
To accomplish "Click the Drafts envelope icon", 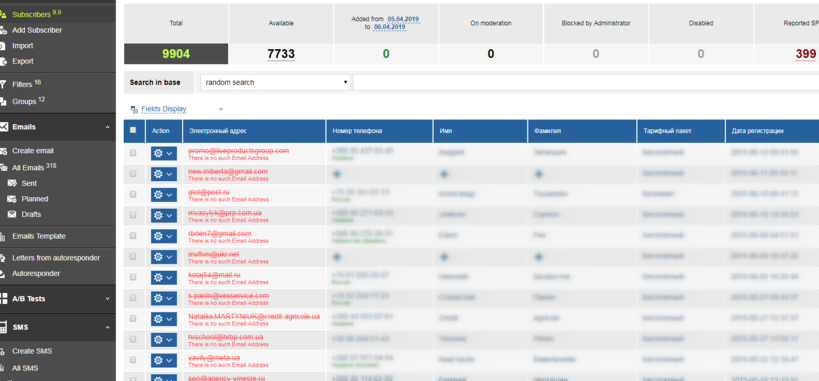I will coord(11,214).
